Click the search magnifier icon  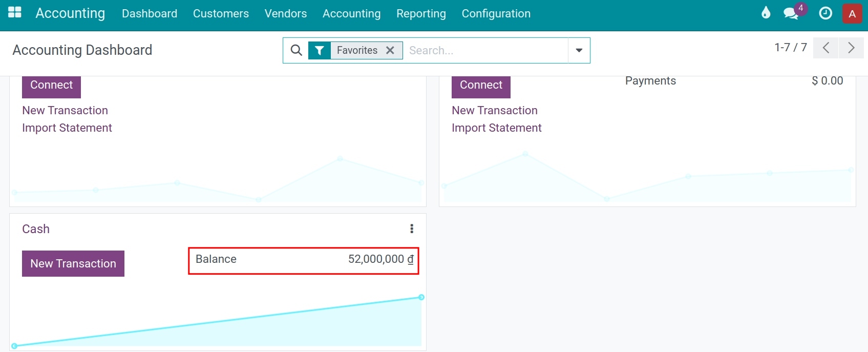click(296, 50)
